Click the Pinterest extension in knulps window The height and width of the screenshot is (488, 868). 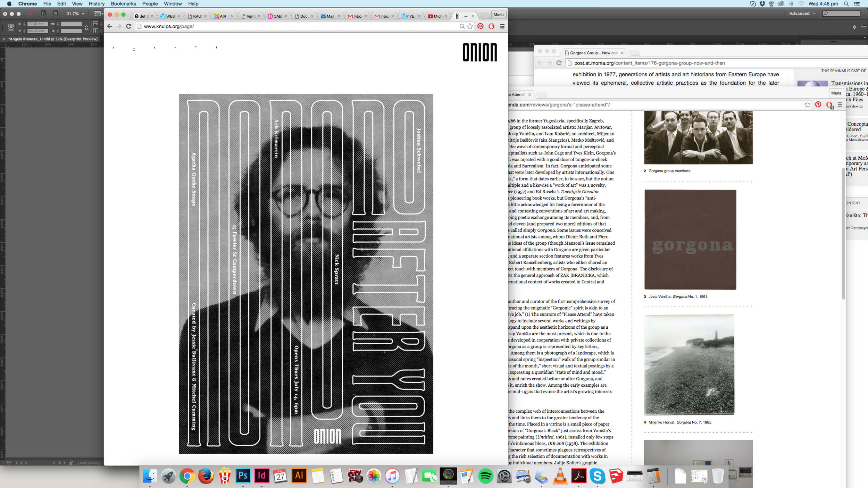tap(481, 26)
